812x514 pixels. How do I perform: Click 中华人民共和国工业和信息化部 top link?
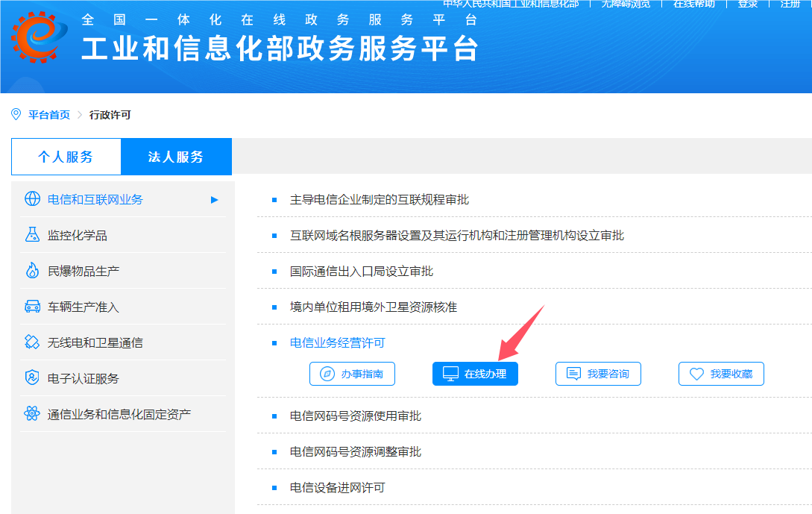point(511,4)
